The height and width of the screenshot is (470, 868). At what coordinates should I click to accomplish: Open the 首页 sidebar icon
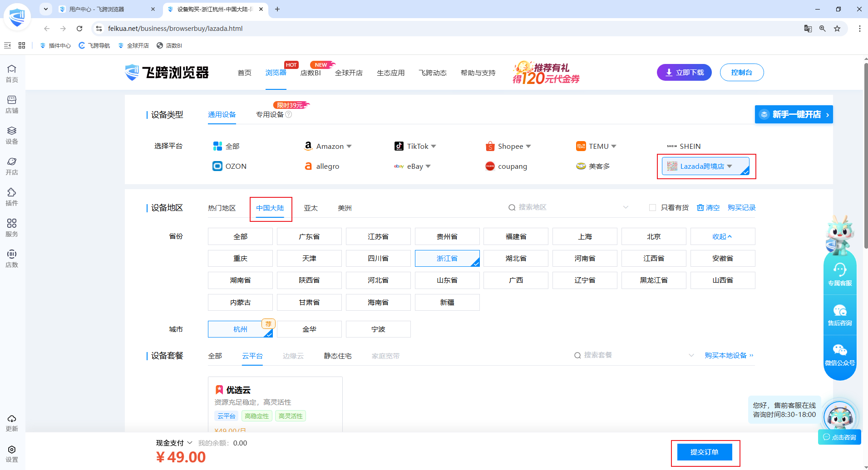pyautogui.click(x=12, y=73)
